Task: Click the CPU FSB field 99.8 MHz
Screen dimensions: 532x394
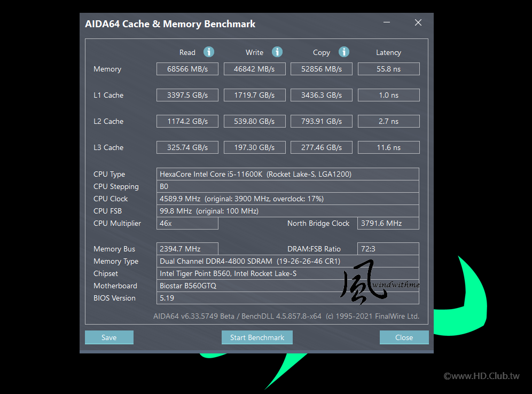Action: click(x=288, y=211)
